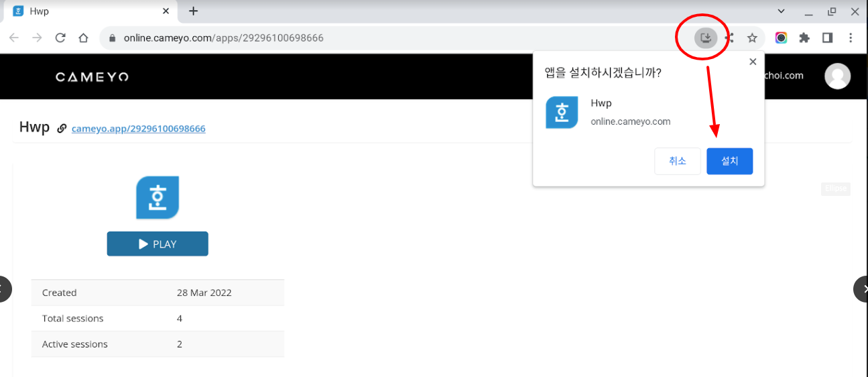Close the Hwp browser tab
This screenshot has height=377, width=868.
coord(166,11)
